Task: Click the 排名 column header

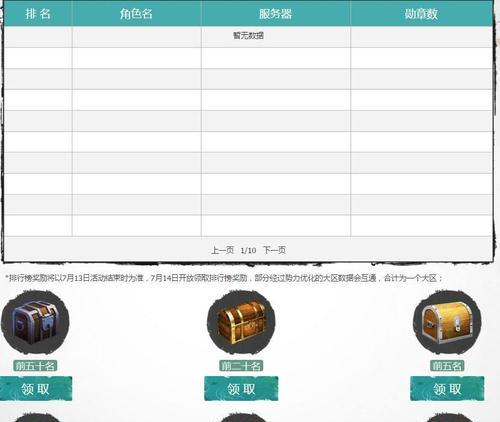Action: [38, 14]
